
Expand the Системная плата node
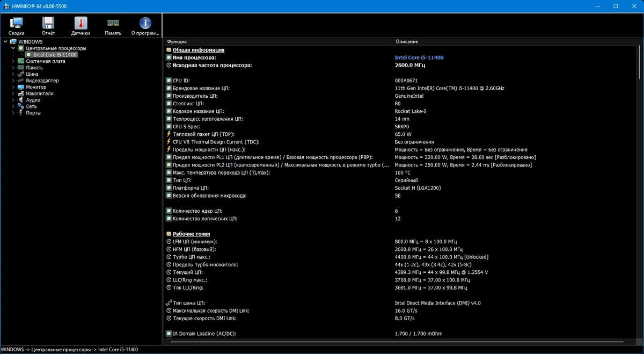point(13,61)
